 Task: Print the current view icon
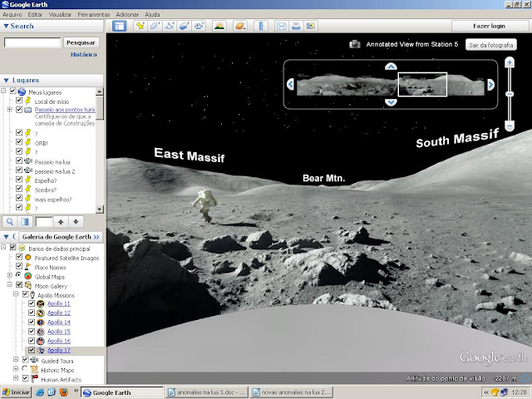pos(296,26)
